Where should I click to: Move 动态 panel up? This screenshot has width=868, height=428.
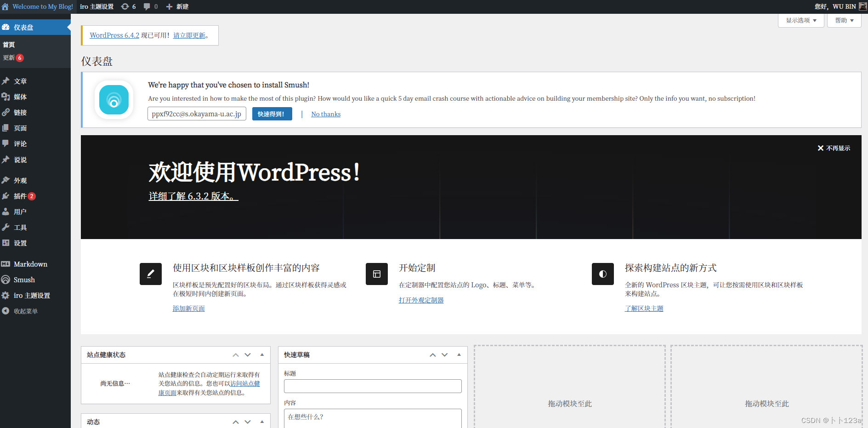point(236,422)
